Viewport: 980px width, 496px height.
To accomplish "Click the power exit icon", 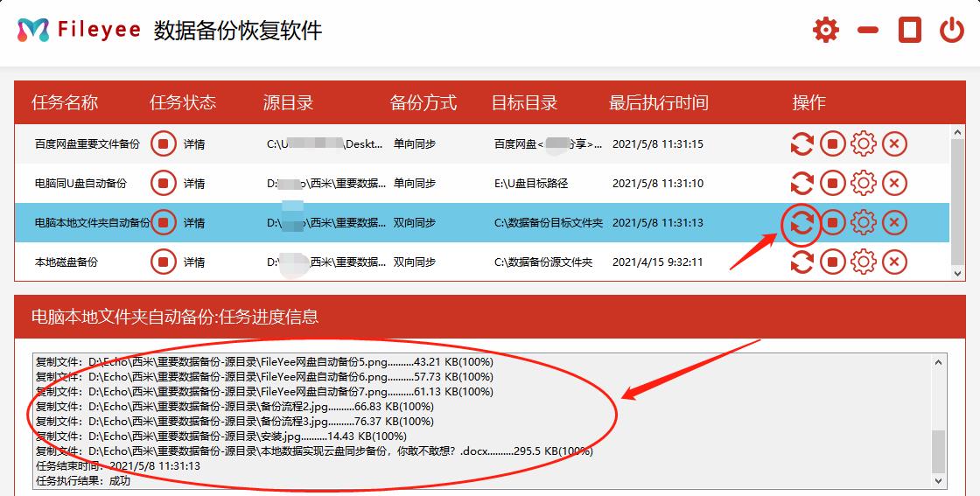I will [x=952, y=31].
